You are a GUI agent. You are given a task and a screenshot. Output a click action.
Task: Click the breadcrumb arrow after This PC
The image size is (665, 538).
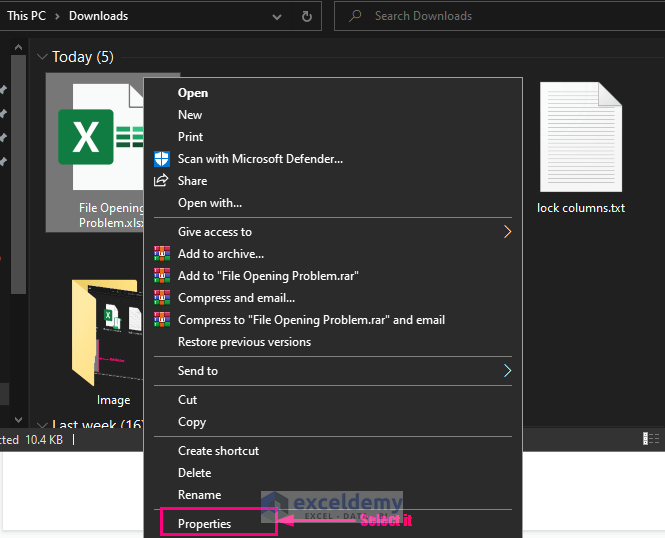pos(57,17)
